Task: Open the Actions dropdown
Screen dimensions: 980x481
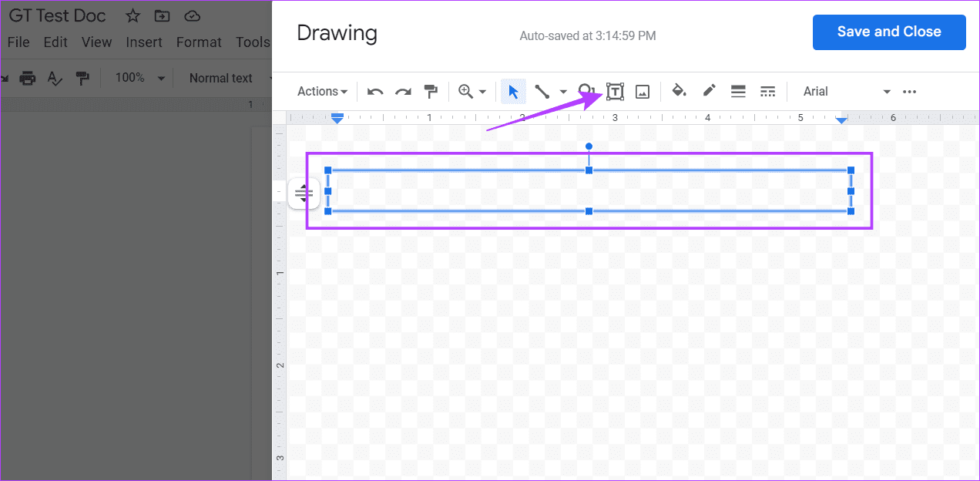Action: (x=321, y=91)
